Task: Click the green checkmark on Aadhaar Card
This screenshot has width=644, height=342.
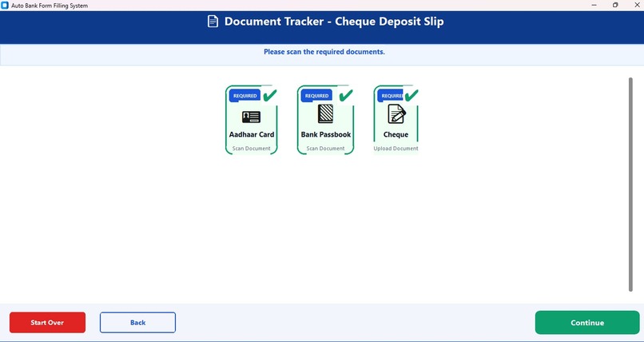Action: click(270, 95)
